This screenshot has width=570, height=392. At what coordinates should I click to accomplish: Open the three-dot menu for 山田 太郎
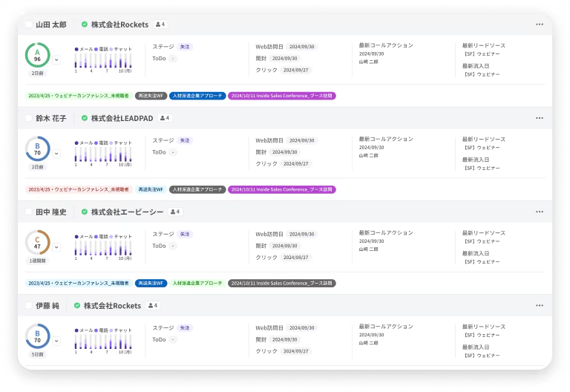pyautogui.click(x=540, y=24)
